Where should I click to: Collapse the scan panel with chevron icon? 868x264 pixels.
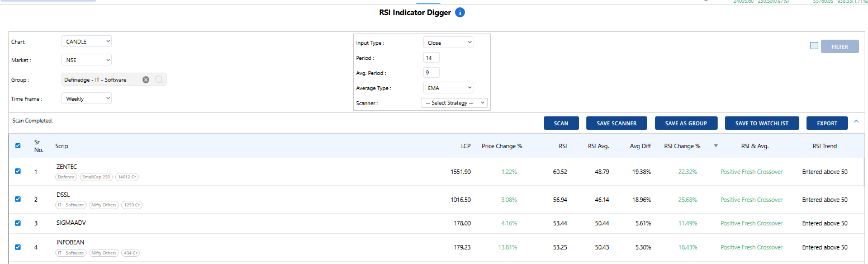[856, 122]
